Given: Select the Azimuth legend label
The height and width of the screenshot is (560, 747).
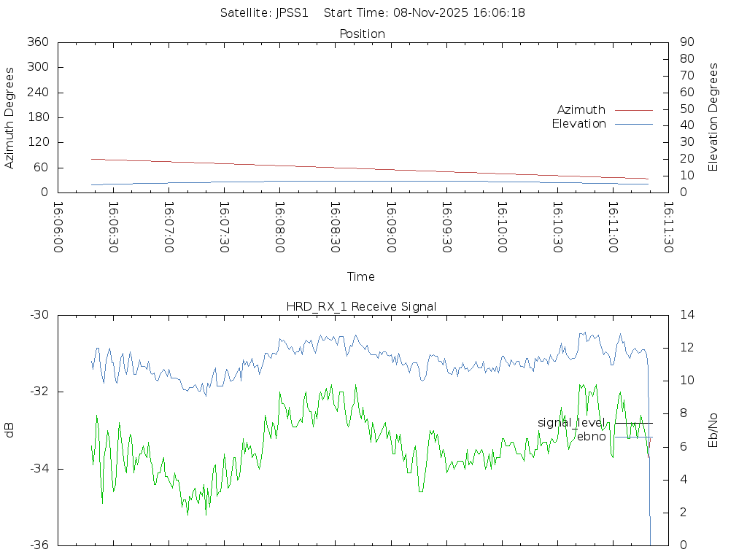Looking at the screenshot, I should pyautogui.click(x=581, y=110).
